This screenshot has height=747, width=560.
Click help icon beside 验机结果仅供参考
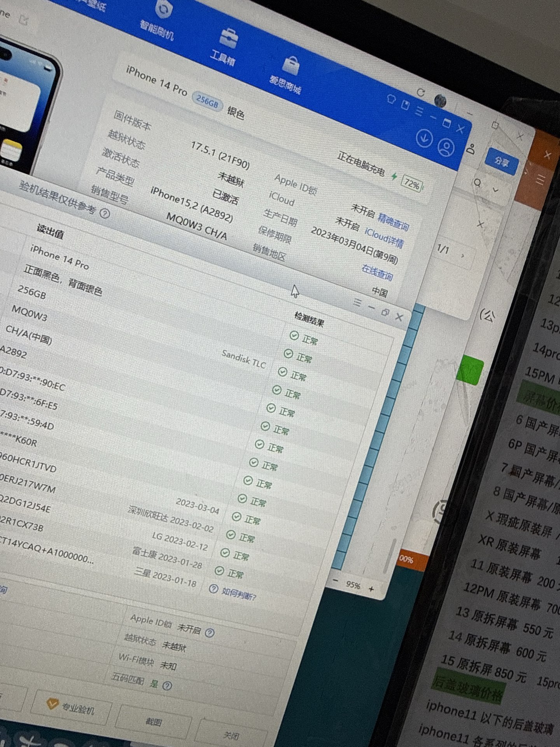click(x=105, y=213)
